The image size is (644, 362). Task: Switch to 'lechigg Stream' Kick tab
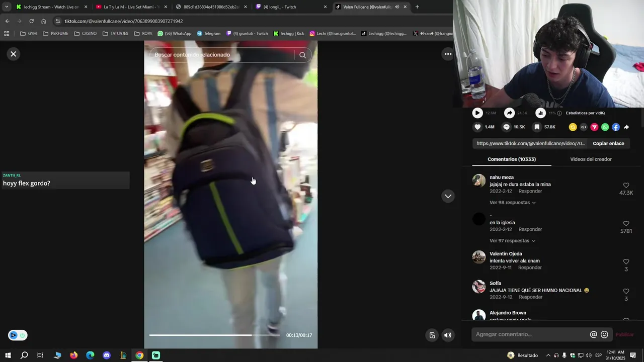(52, 7)
